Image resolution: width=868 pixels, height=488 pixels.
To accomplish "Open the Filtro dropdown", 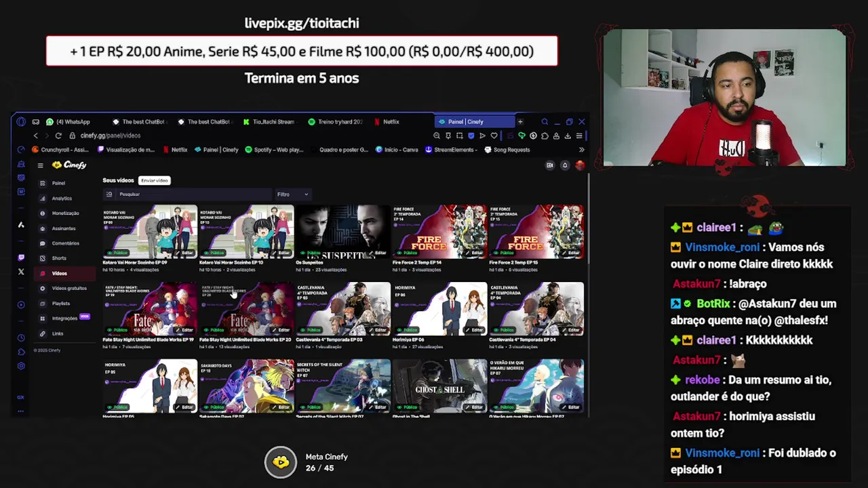I will pyautogui.click(x=292, y=195).
